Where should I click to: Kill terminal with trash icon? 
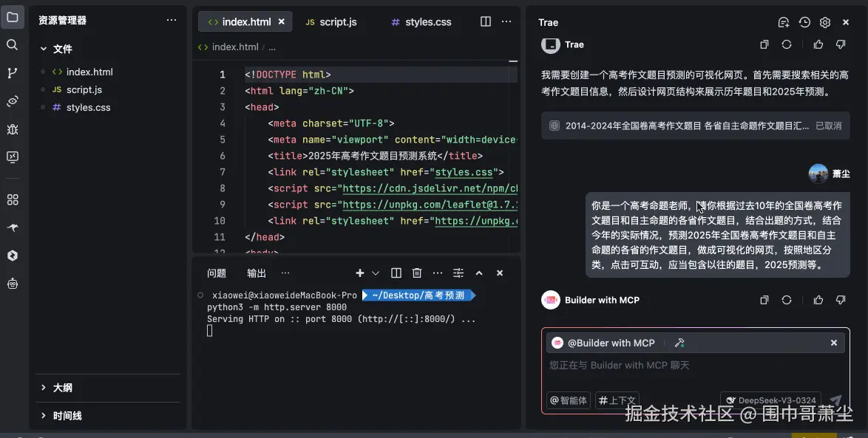click(x=417, y=273)
